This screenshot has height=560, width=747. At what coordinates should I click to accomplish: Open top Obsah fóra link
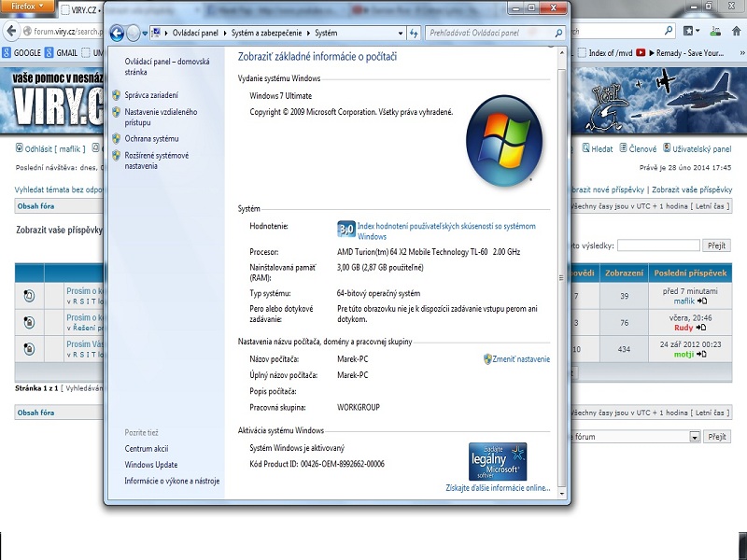(35, 206)
